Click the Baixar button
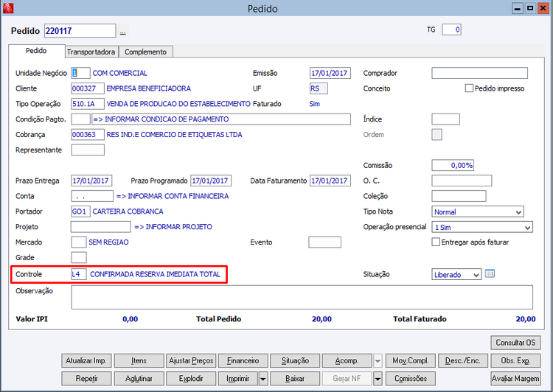The width and height of the screenshot is (553, 392). coord(295,379)
